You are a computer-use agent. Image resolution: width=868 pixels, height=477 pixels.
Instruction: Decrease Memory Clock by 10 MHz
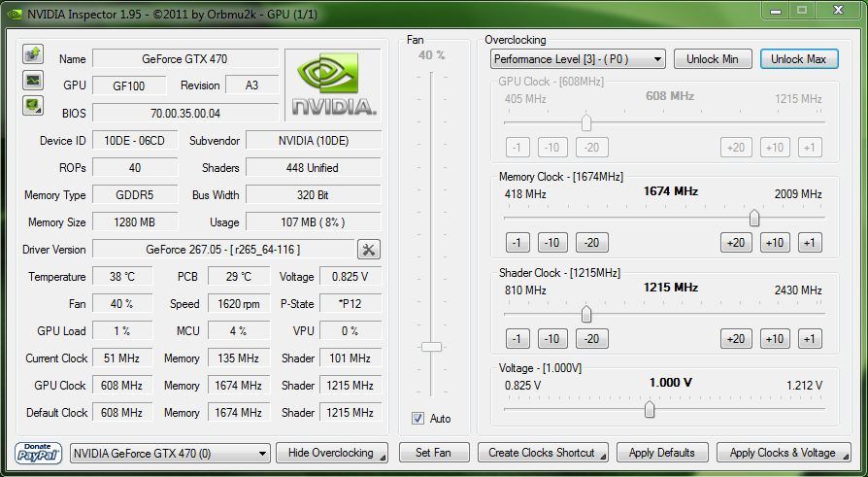coord(552,243)
